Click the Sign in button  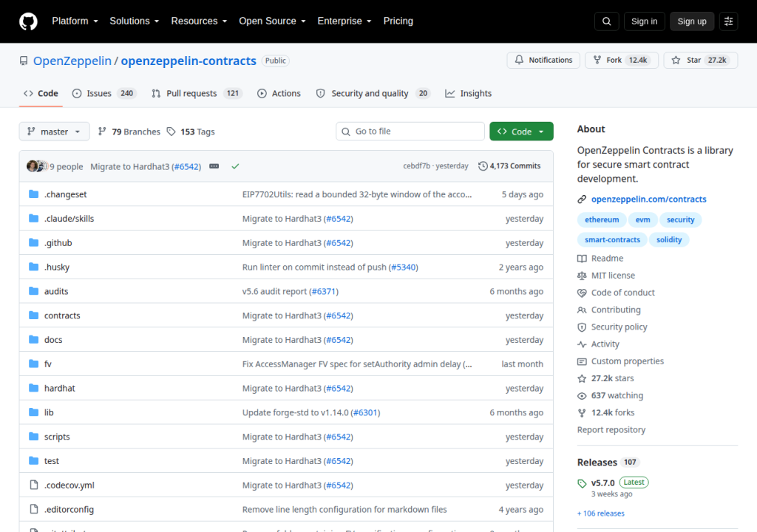click(644, 21)
